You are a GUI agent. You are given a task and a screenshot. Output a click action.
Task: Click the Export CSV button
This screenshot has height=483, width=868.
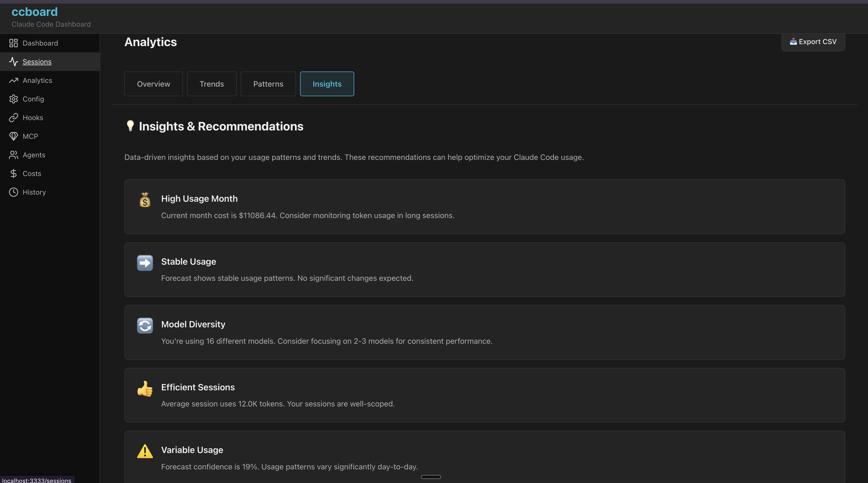pos(813,42)
